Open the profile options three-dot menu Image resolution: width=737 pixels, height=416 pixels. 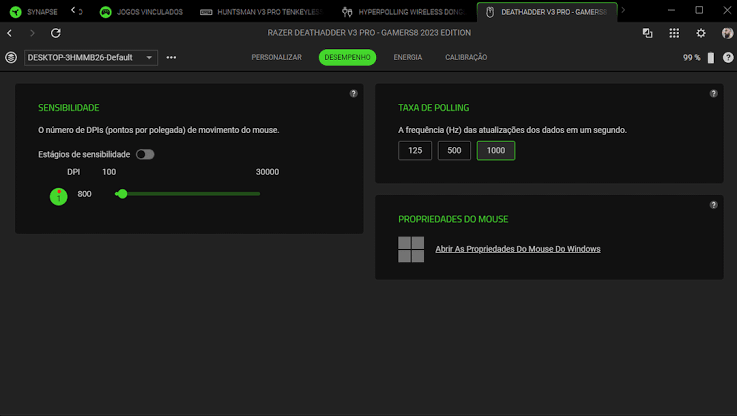[171, 57]
